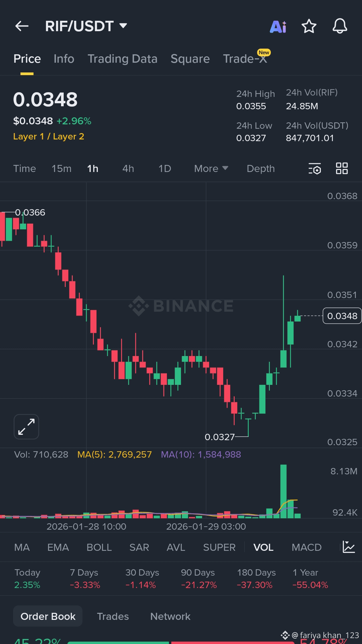
Task: Tap the Vol: 710,628 label
Action: point(41,455)
